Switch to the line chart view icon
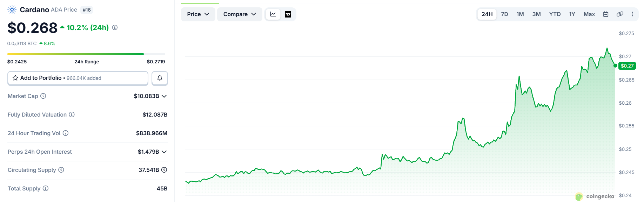Viewport: 644px width, 202px height. (273, 14)
